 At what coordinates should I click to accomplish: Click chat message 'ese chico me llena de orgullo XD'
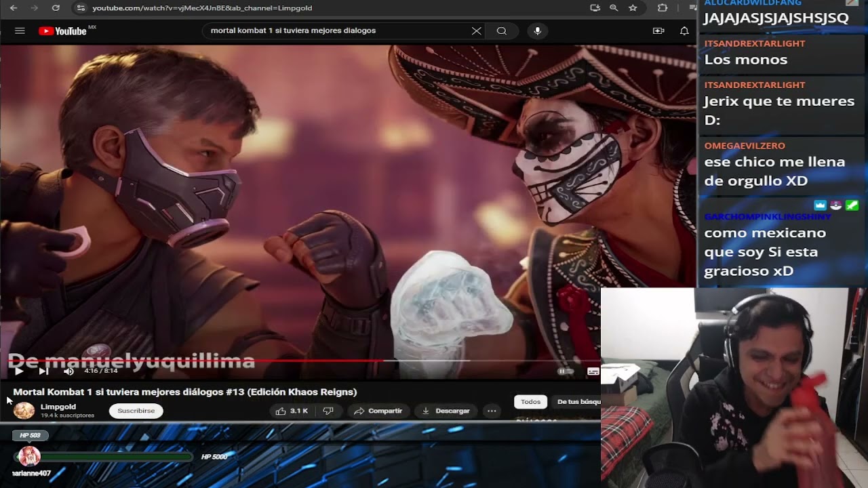click(774, 171)
